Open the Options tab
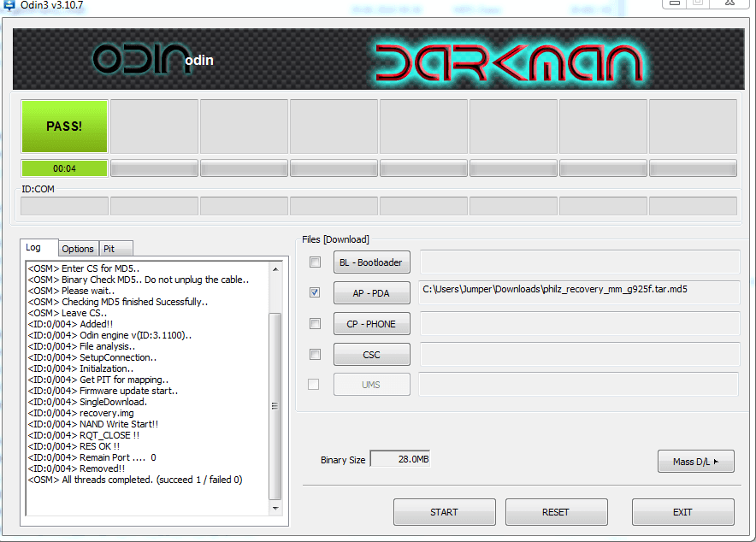Screen dimensions: 756x542 [78, 249]
